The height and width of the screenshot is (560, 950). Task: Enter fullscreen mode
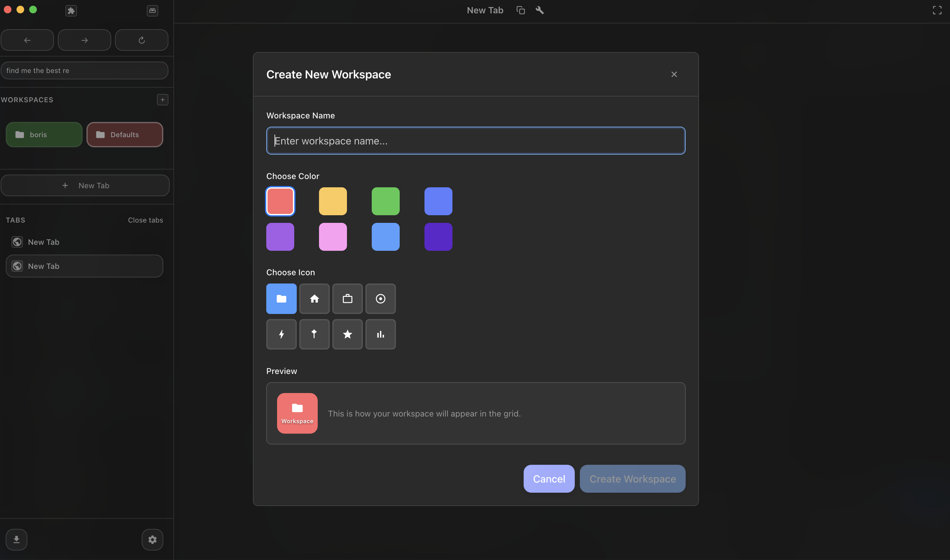click(x=937, y=10)
